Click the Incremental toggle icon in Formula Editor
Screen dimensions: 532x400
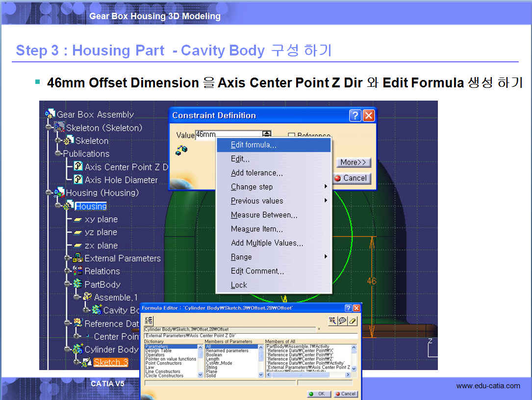(x=149, y=320)
